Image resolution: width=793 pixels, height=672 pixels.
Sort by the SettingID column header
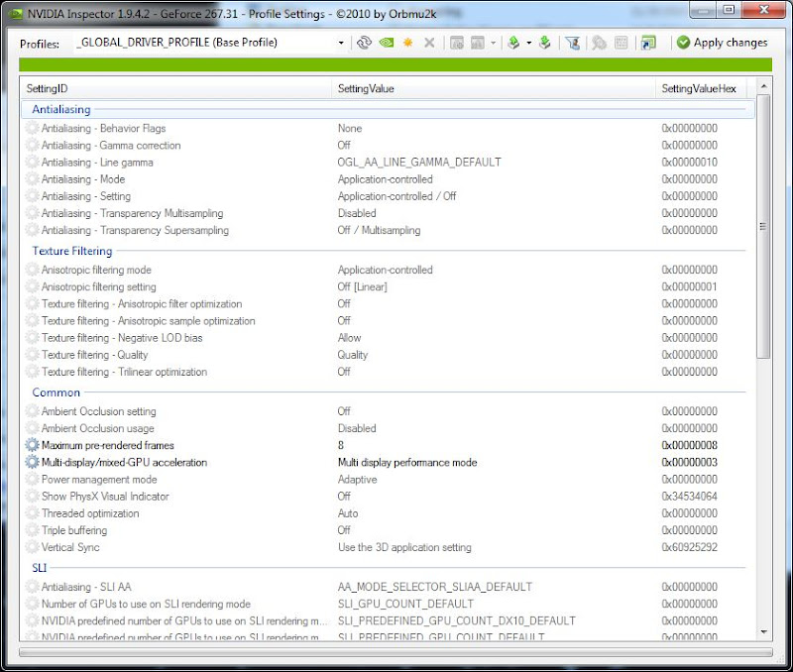point(175,88)
